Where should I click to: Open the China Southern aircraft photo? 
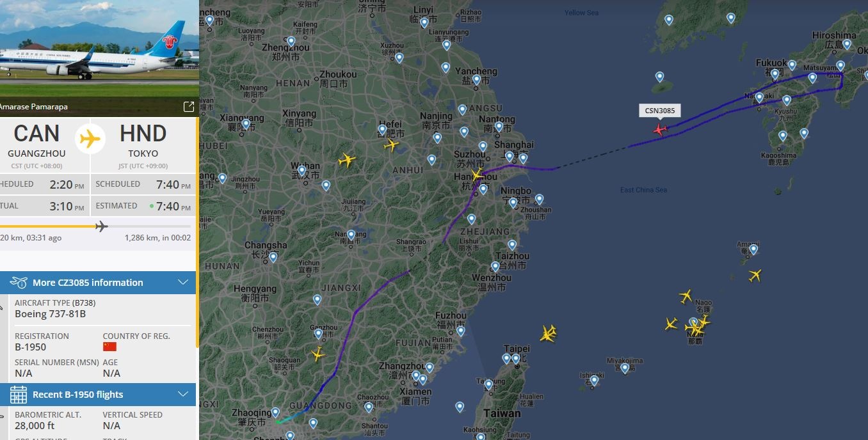point(99,48)
